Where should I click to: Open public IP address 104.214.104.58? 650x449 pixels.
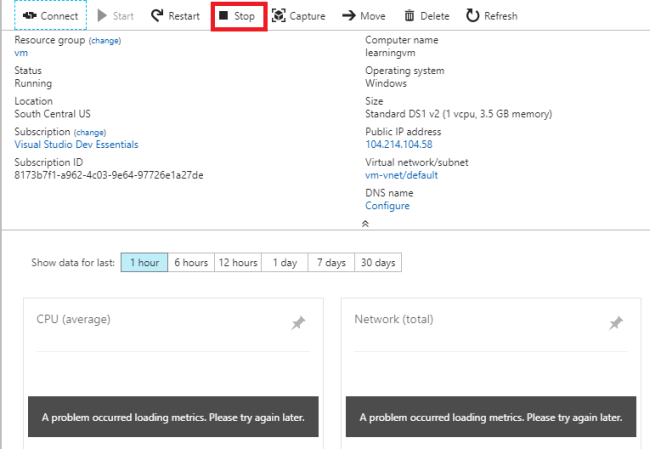[x=399, y=145]
